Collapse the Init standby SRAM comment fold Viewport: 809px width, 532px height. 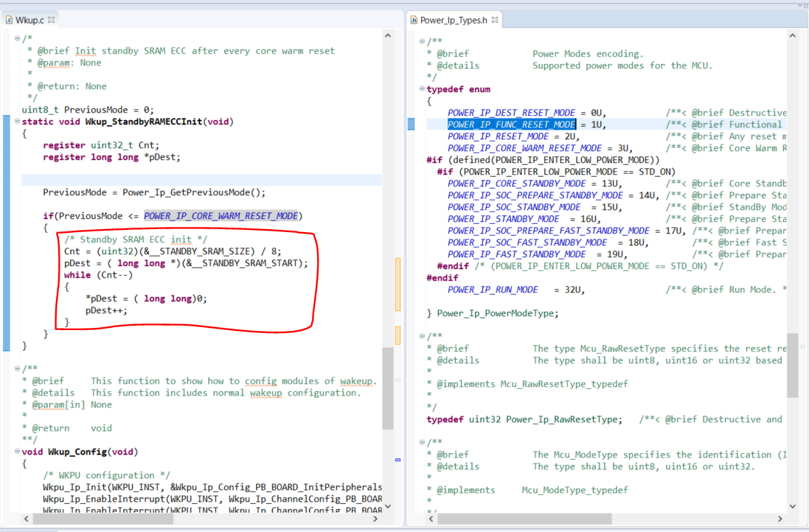pos(17,38)
